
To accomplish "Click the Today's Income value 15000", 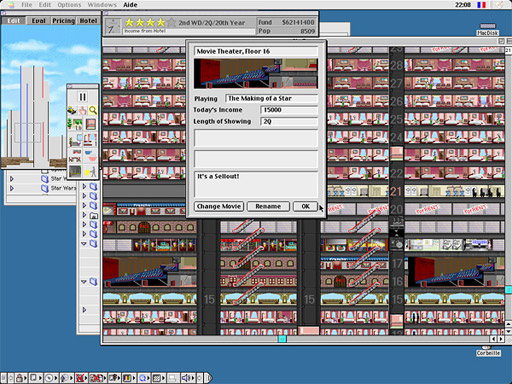I will pos(289,110).
